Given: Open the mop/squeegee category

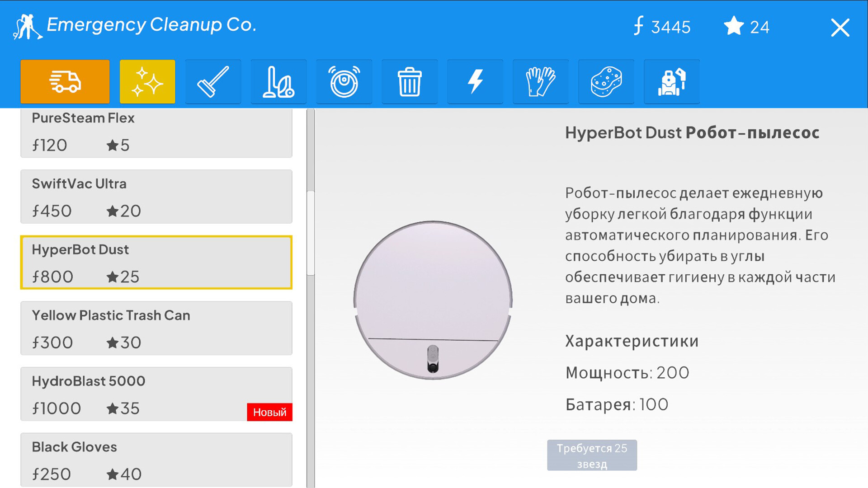Looking at the screenshot, I should coord(213,82).
